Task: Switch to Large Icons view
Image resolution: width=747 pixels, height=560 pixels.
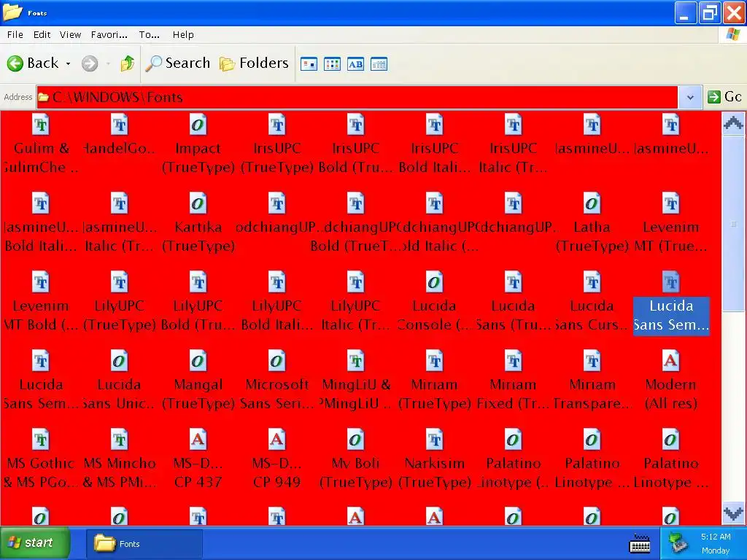Action: (309, 64)
